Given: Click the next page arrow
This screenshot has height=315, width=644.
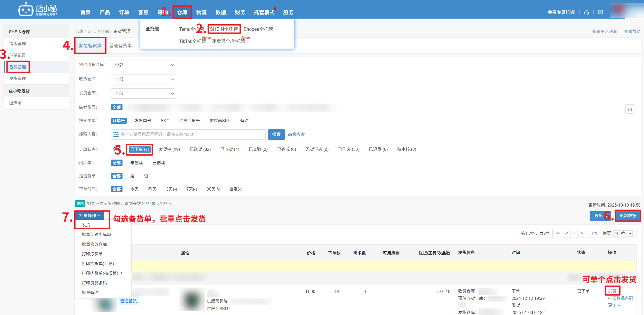Looking at the screenshot, I should (574, 233).
